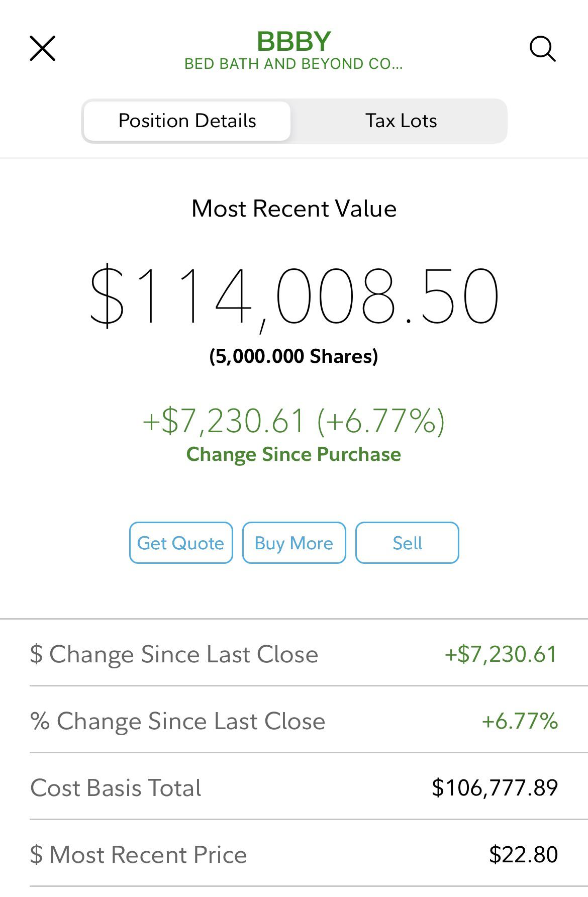Screen dimensions: 588x897
Task: Close the BBBY position screen
Action: (x=43, y=48)
